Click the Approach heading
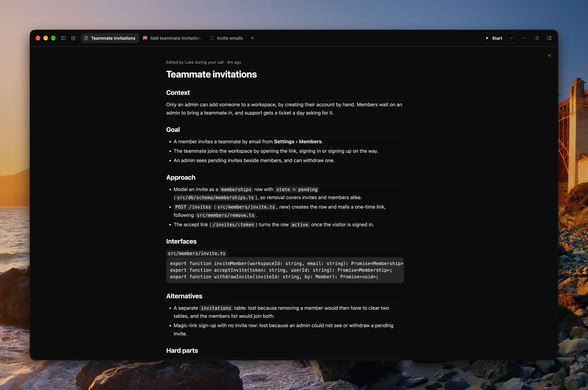 coord(181,177)
